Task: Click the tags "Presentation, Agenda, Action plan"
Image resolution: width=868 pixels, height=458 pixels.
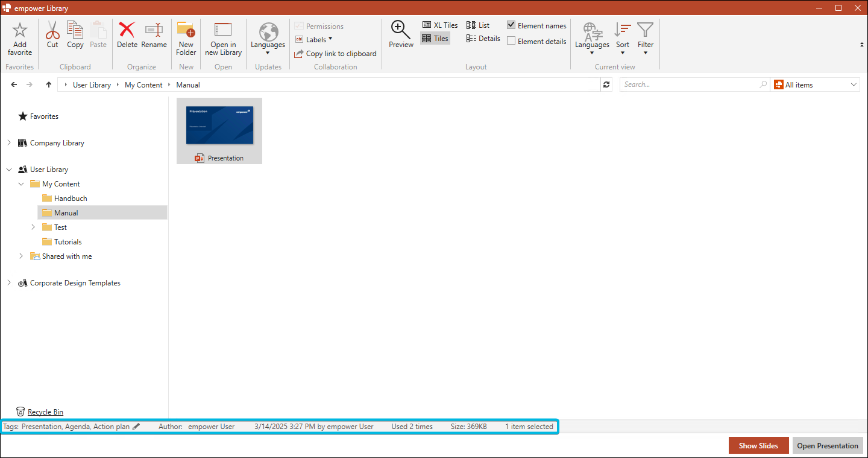Action: (75, 427)
